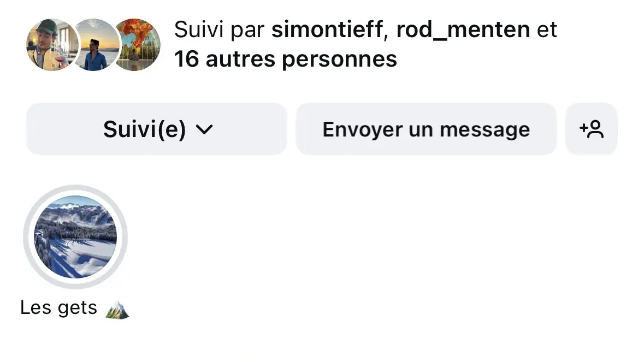
Task: Open the Les gets story highlight
Action: pyautogui.click(x=75, y=236)
